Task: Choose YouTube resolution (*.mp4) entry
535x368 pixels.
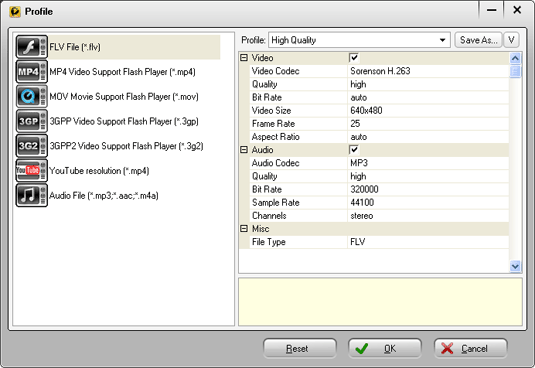Action: pyautogui.click(x=99, y=171)
